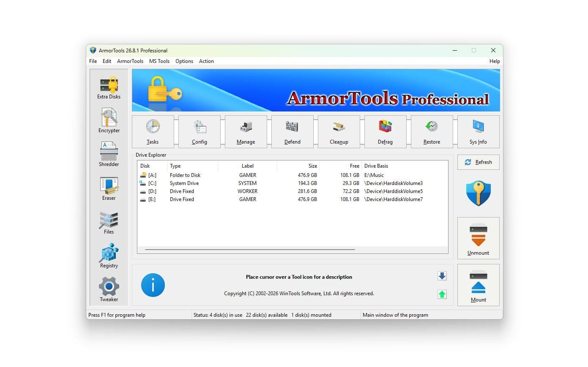This screenshot has height=367, width=588.
Task: Click the [C:] system drive icon
Action: pyautogui.click(x=143, y=183)
